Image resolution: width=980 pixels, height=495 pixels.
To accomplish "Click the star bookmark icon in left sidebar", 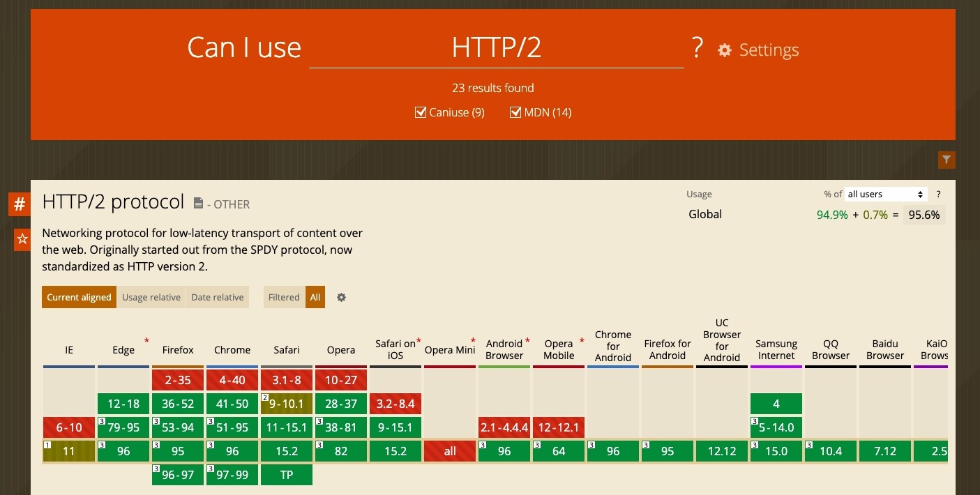I will (21, 240).
